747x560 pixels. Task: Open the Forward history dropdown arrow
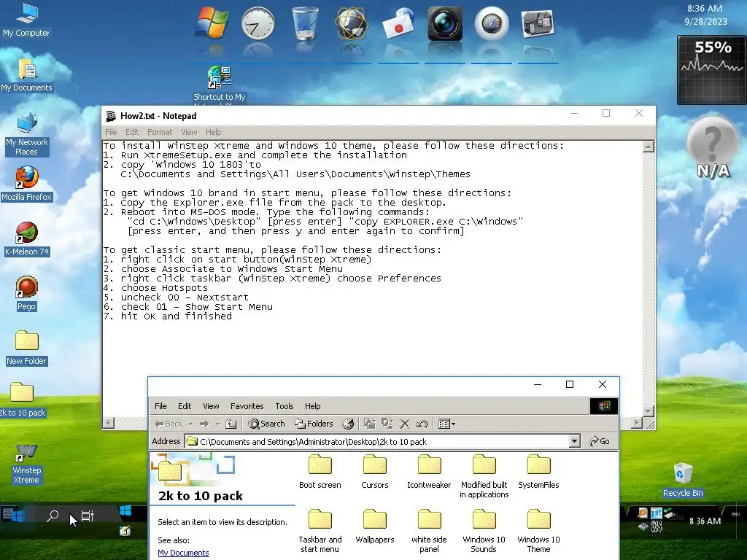point(217,424)
